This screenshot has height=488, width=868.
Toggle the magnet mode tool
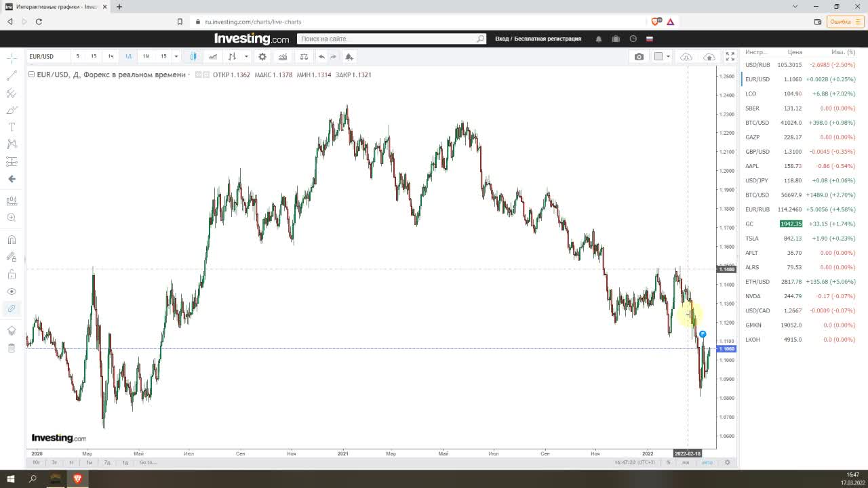click(12, 240)
